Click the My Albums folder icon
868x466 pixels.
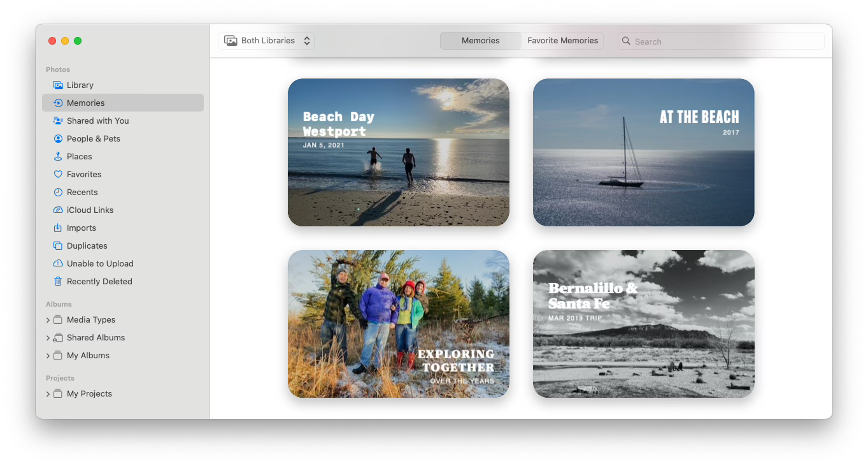point(58,355)
